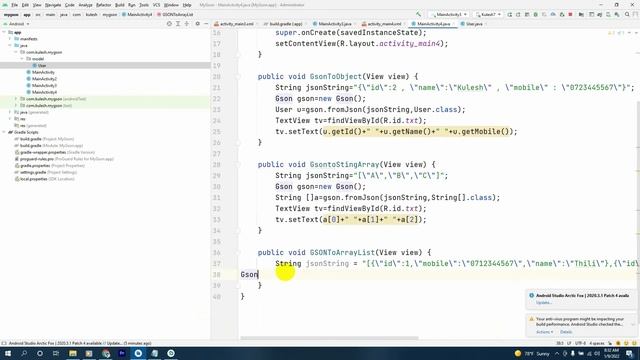
Task: Open the VCS menu
Action: 156,5
